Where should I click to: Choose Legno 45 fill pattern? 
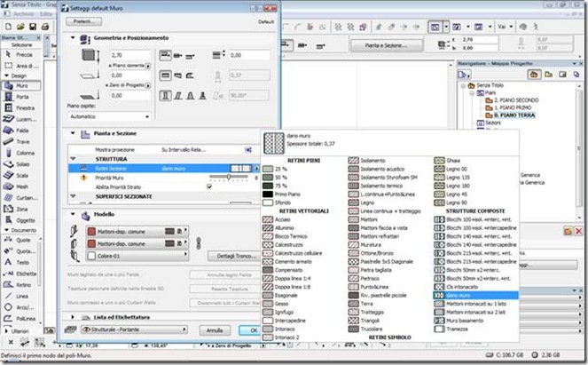pos(451,194)
